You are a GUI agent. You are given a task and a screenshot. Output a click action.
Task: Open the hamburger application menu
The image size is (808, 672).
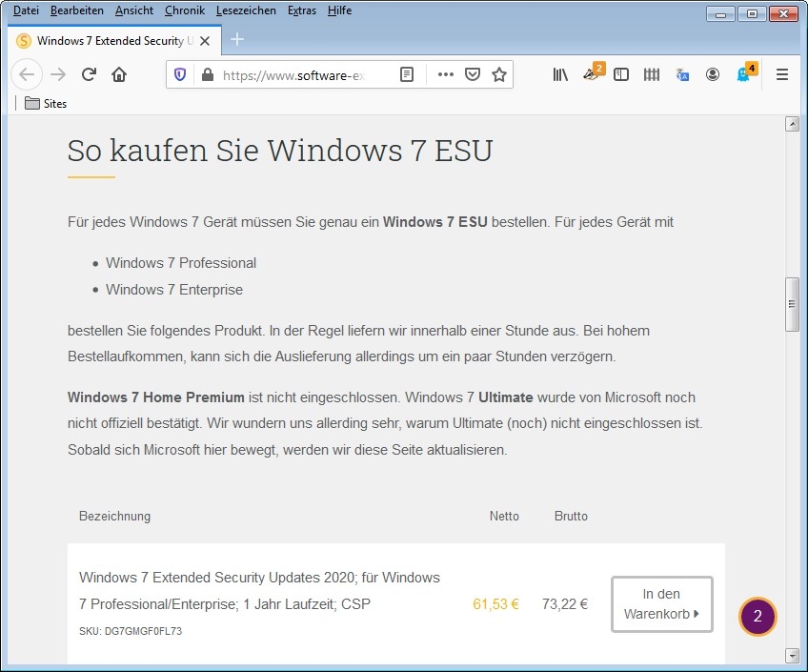[781, 74]
